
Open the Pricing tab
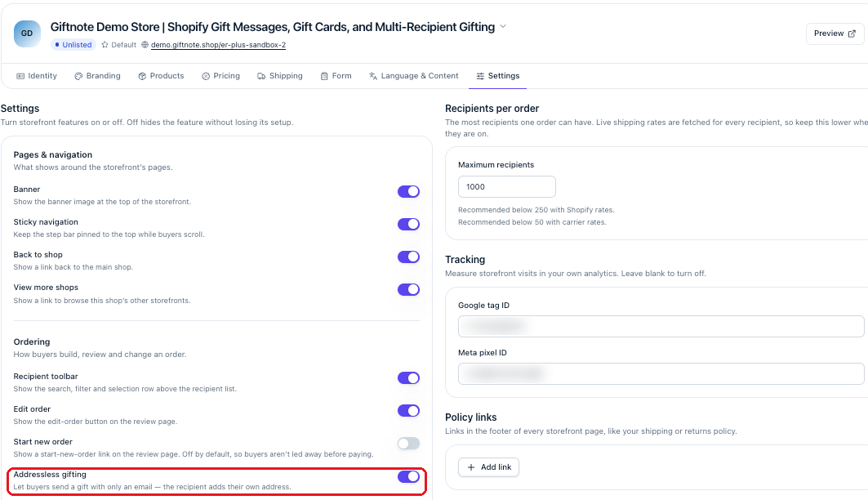pyautogui.click(x=220, y=76)
